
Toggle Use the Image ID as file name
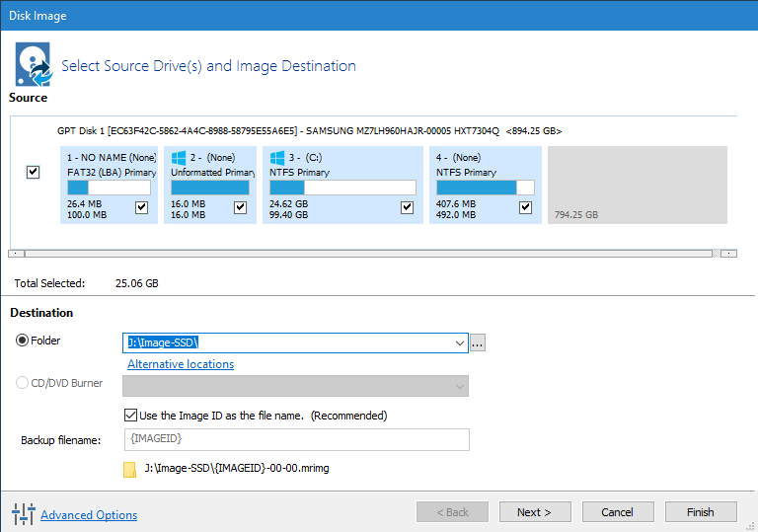click(130, 415)
